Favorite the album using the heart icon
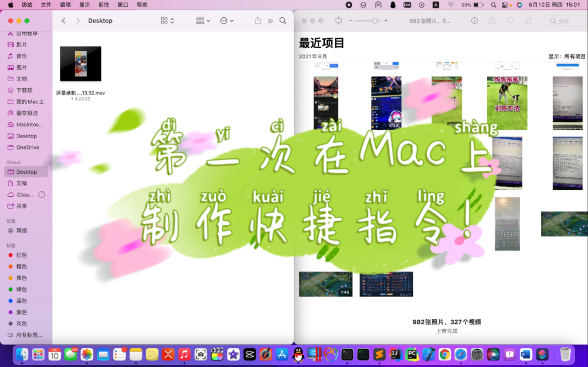Screen dimensions: 588x367 pos(510,20)
